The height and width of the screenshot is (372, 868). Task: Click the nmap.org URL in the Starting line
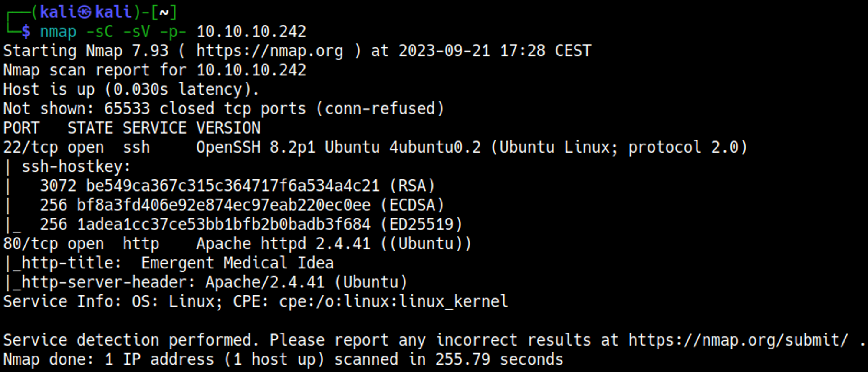tap(269, 51)
